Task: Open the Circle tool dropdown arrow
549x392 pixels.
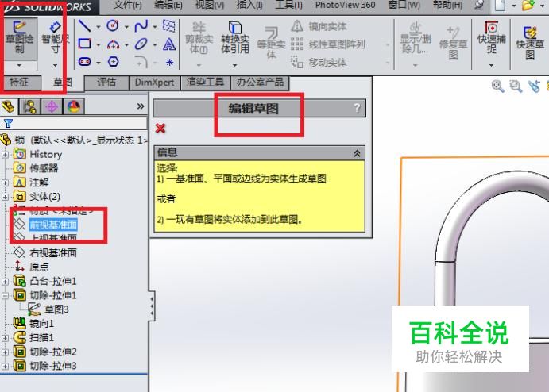Action: pyautogui.click(x=126, y=26)
